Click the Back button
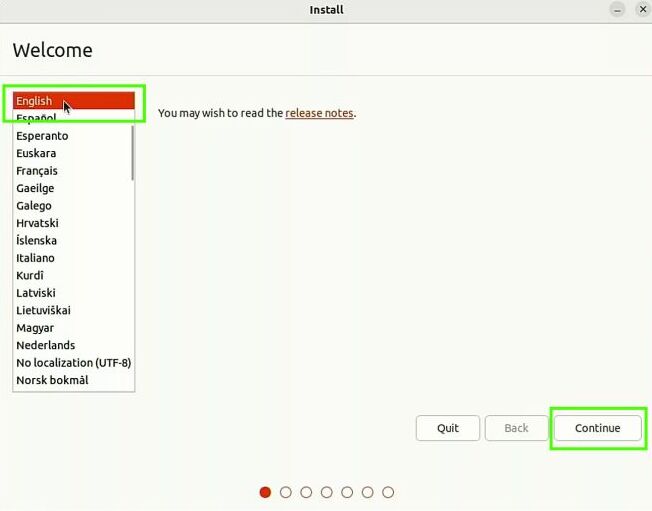 (x=516, y=428)
